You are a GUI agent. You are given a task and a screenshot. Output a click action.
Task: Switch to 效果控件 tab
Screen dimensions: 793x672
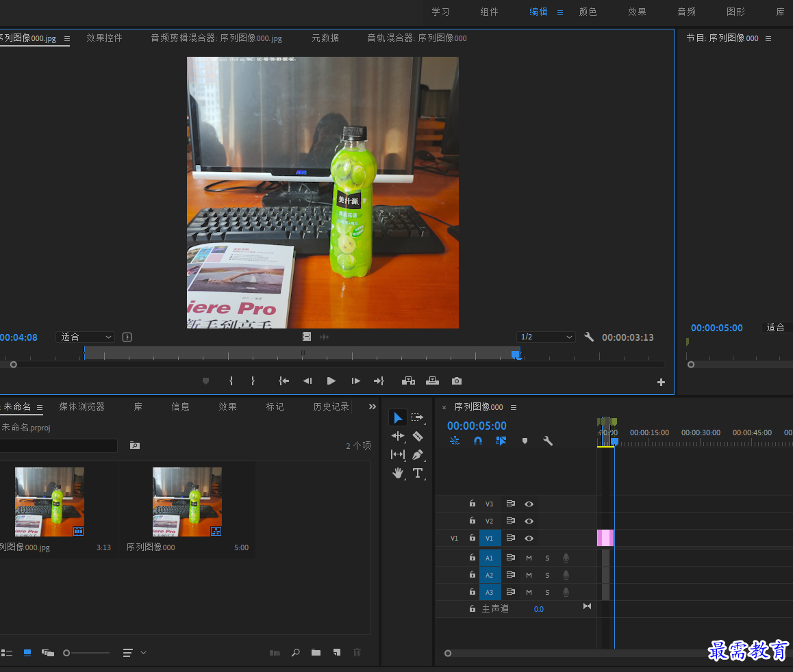(x=104, y=38)
